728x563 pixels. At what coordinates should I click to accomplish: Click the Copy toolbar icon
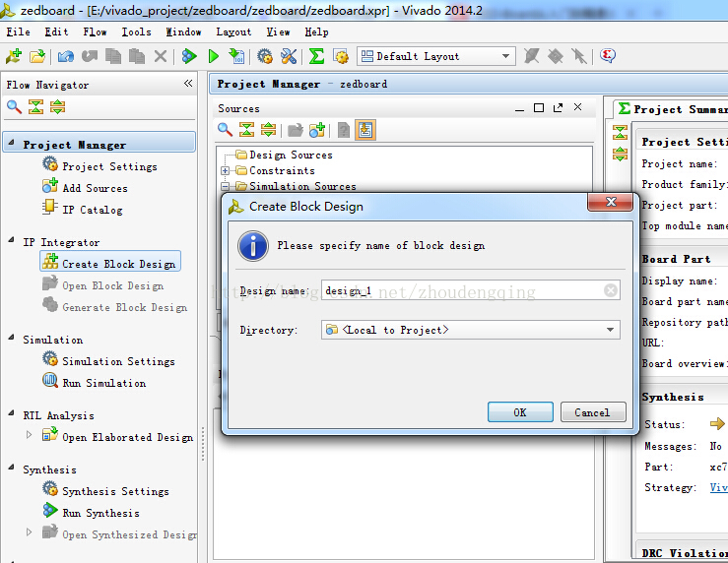[113, 56]
